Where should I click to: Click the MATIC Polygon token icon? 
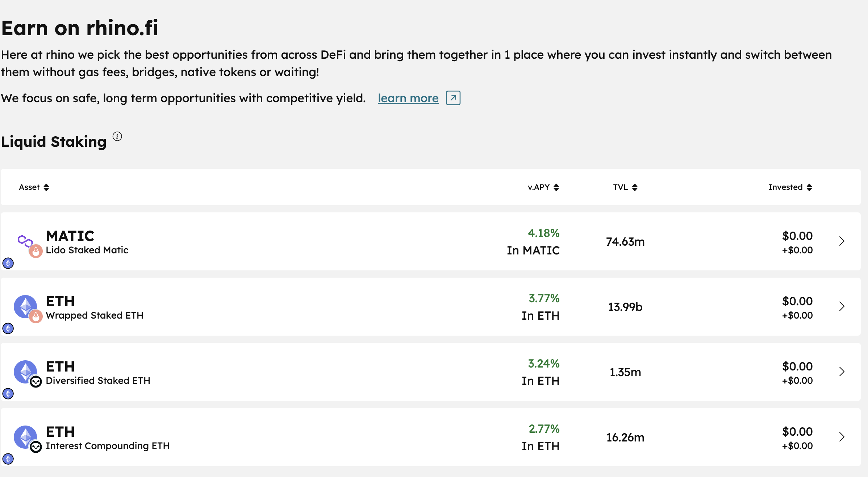coord(25,241)
